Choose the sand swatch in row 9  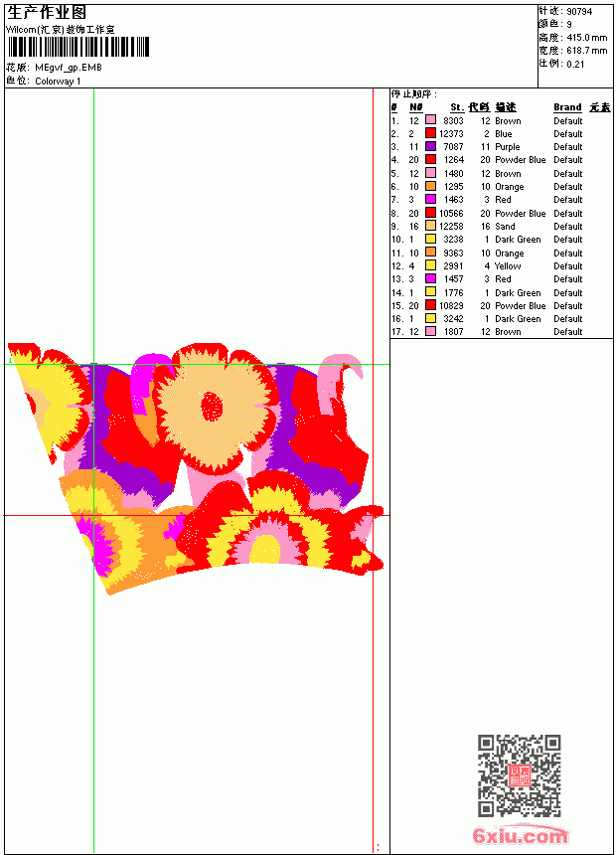tap(430, 226)
